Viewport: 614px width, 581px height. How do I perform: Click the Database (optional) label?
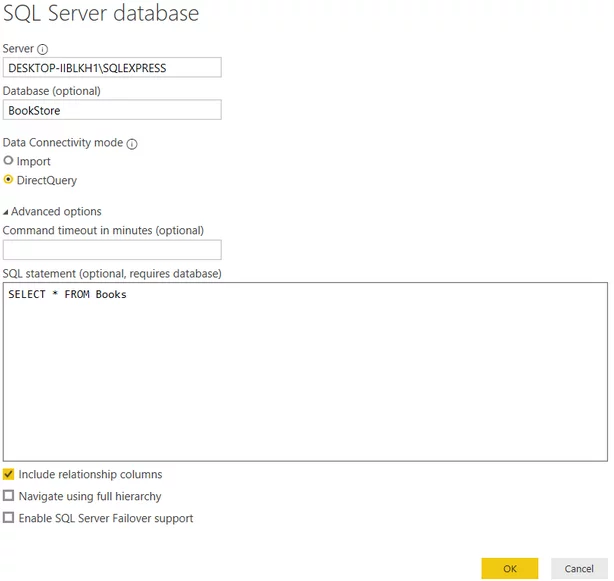click(52, 91)
